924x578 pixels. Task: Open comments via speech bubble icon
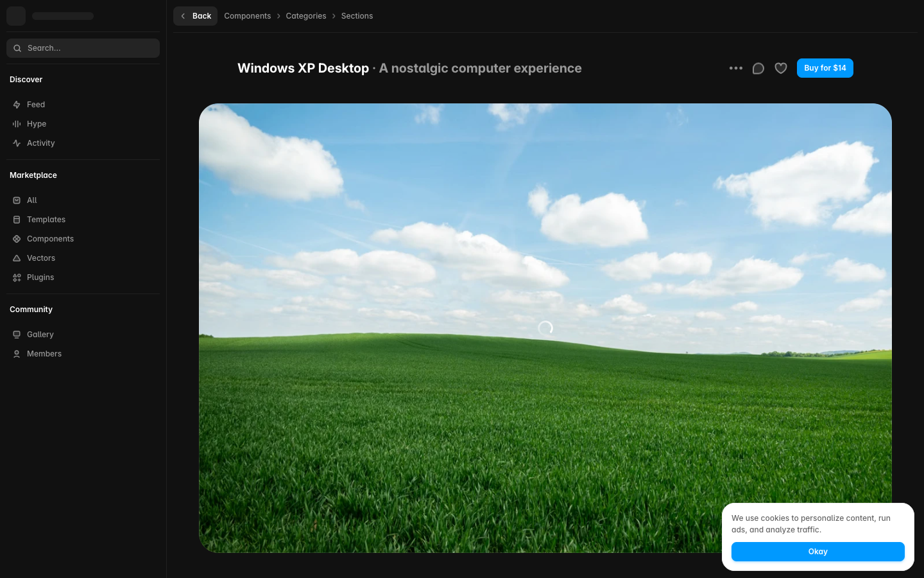click(x=758, y=68)
